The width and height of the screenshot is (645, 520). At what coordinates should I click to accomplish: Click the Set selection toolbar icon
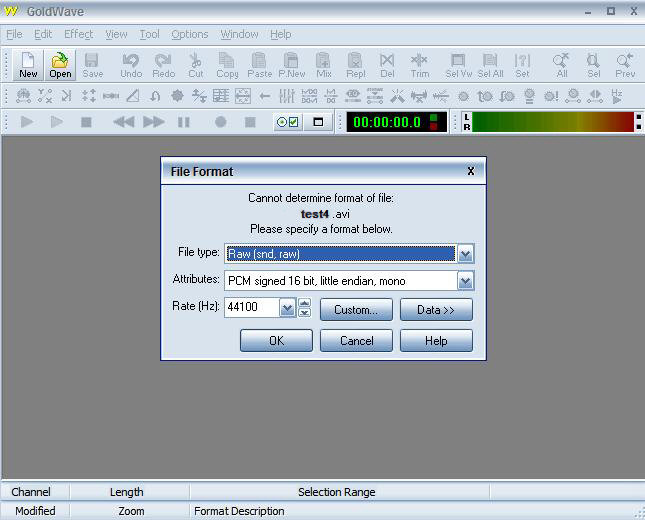522,65
